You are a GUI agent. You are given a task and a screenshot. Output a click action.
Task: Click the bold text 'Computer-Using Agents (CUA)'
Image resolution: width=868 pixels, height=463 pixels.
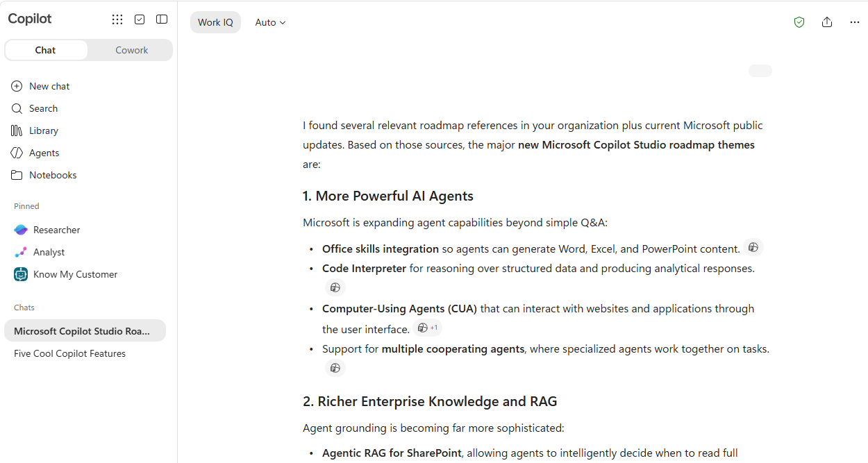[399, 308]
